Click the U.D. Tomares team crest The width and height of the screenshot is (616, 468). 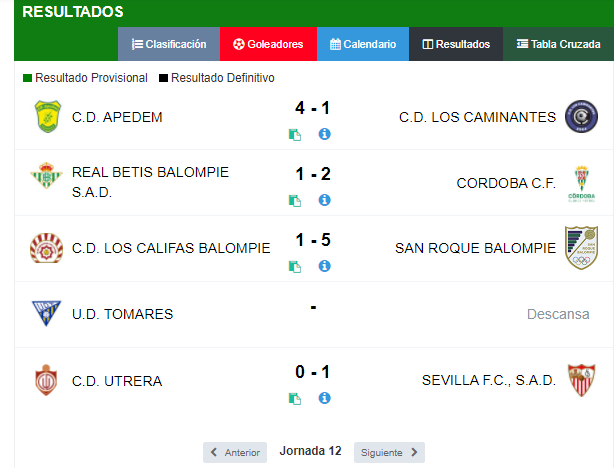pyautogui.click(x=46, y=313)
